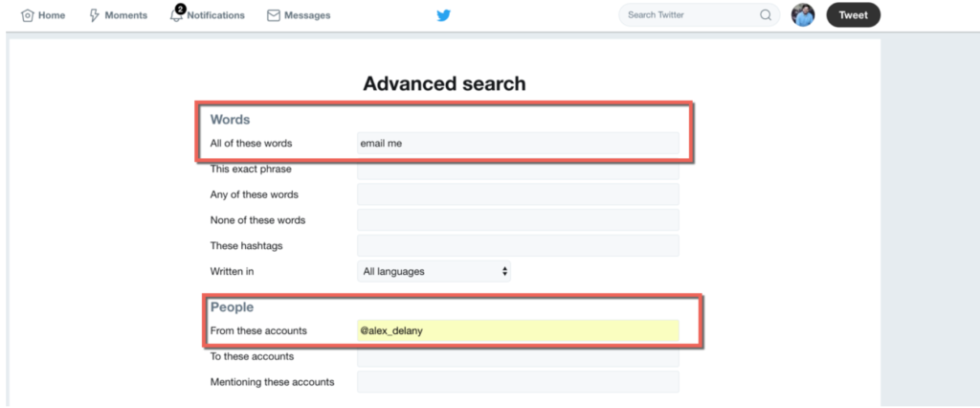Click the All languages dropdown arrows
This screenshot has height=408, width=980.
point(504,272)
